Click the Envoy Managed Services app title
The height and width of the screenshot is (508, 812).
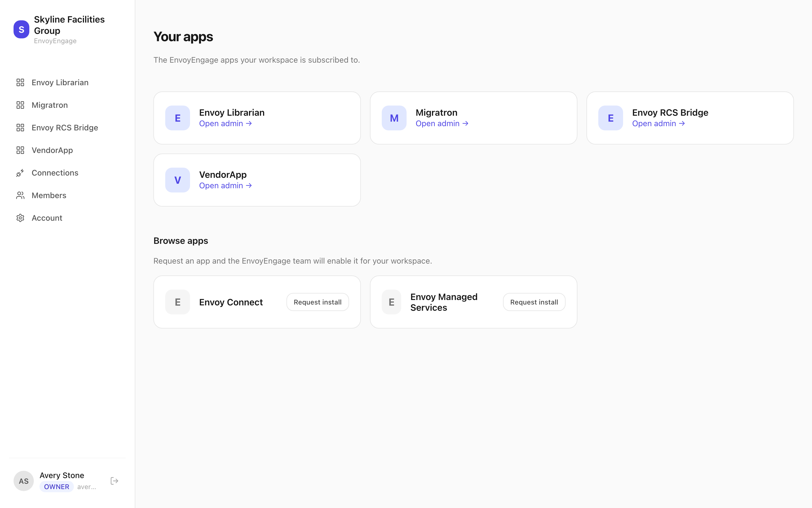443,302
